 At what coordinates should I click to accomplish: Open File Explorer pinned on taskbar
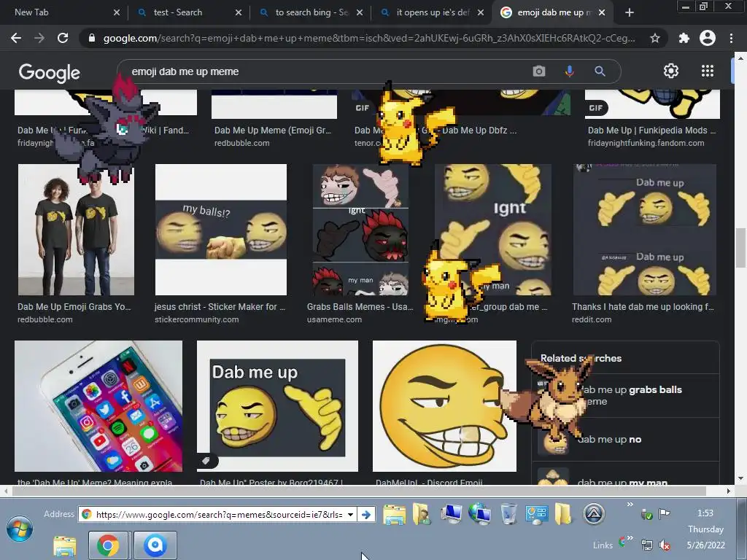[65, 545]
